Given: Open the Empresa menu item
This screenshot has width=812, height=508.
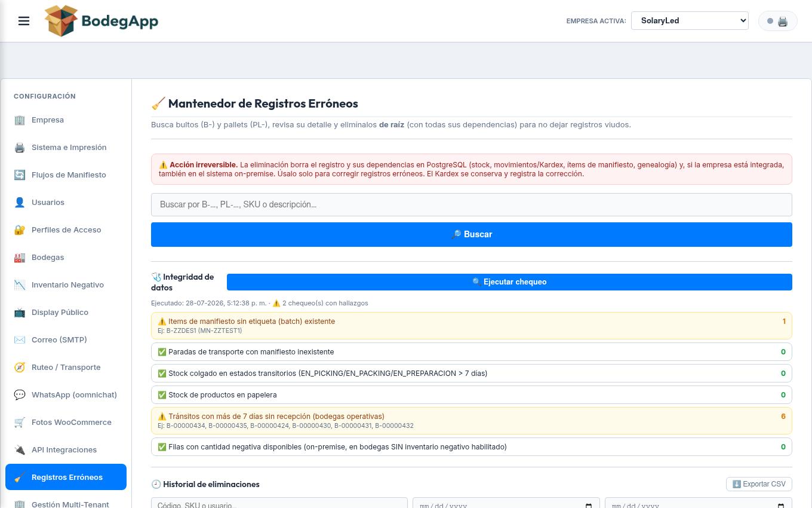Looking at the screenshot, I should [x=66, y=120].
